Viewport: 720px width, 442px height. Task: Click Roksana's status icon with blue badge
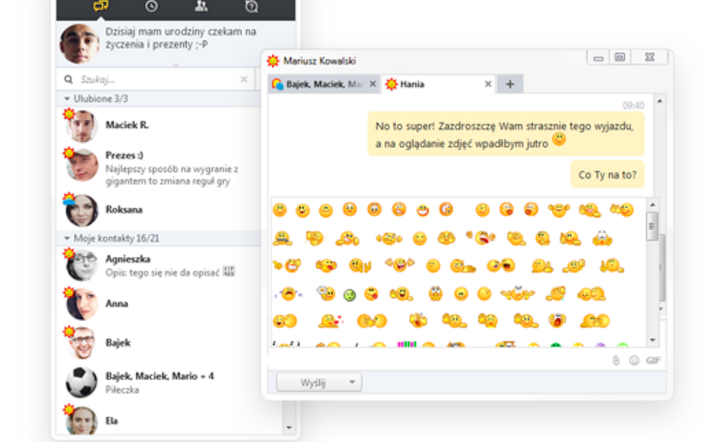click(69, 199)
